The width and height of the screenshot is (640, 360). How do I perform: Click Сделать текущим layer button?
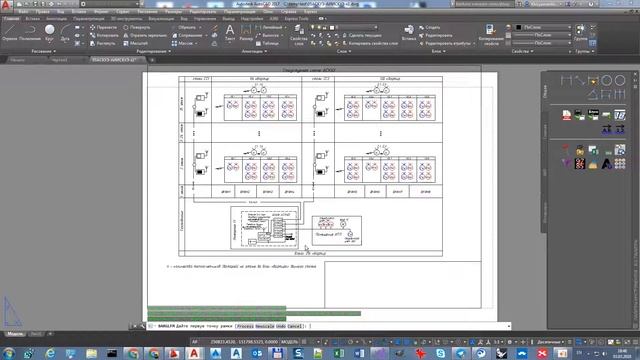click(x=362, y=35)
